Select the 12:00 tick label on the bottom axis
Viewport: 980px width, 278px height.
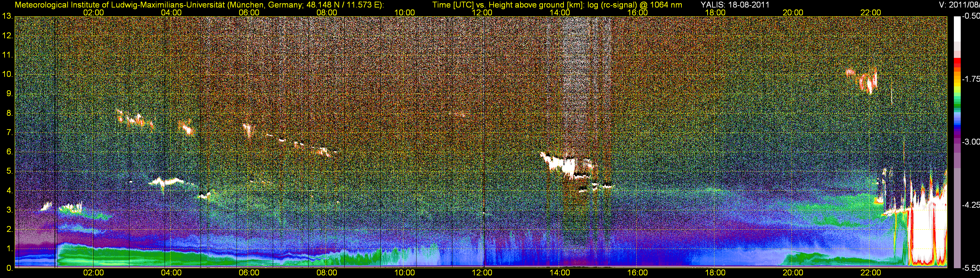point(482,273)
